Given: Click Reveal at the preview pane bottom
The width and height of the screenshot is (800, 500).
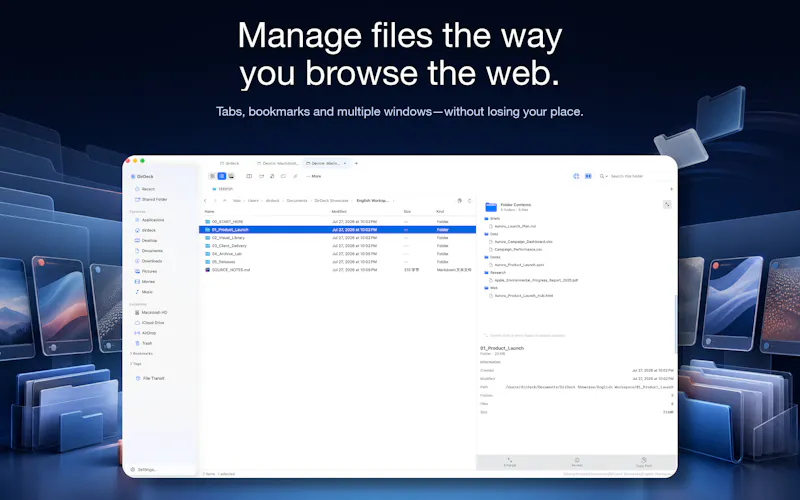Looking at the screenshot, I should 577,462.
